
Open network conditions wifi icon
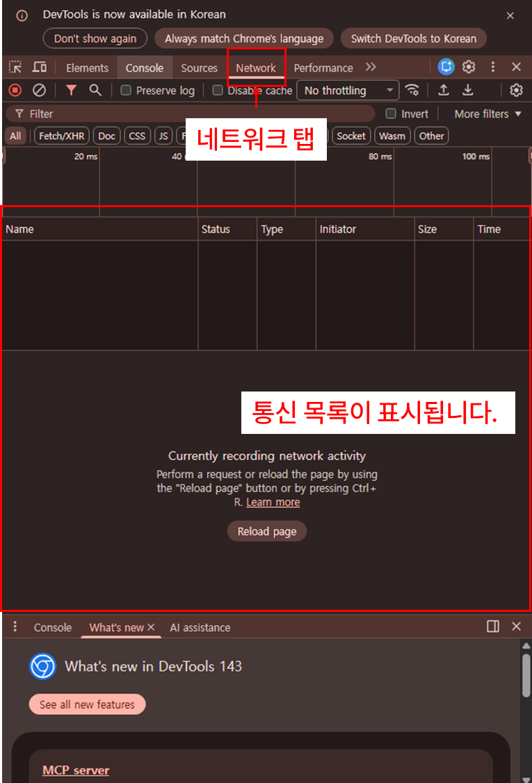coord(412,90)
